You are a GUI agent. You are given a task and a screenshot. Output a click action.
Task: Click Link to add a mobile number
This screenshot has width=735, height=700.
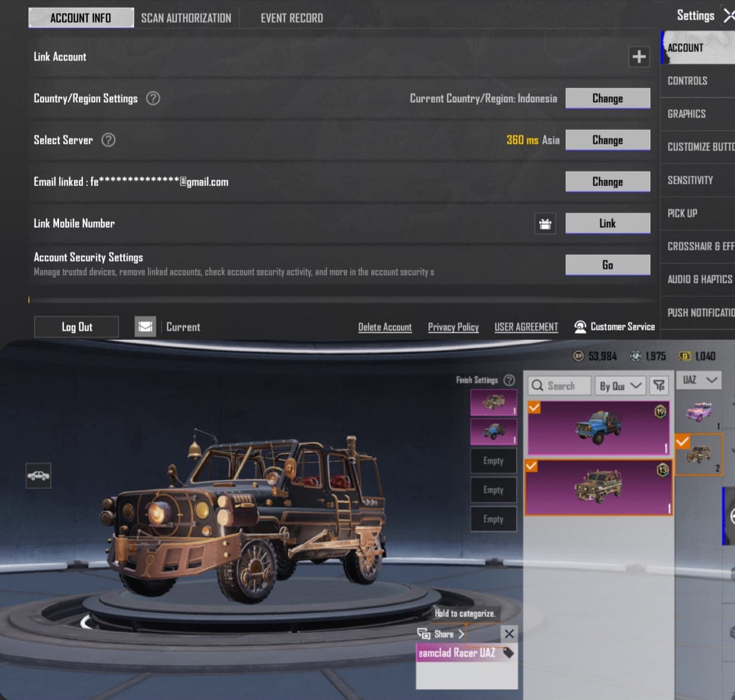607,224
